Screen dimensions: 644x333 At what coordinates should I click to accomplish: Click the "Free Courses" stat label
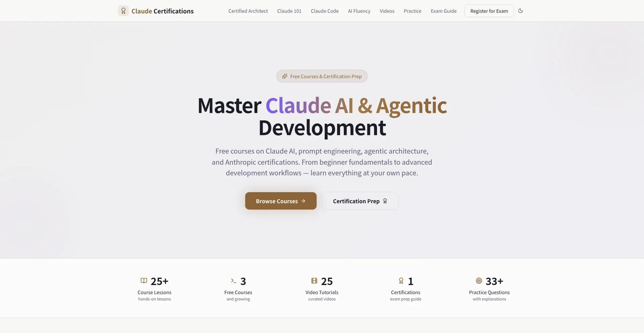tap(238, 292)
